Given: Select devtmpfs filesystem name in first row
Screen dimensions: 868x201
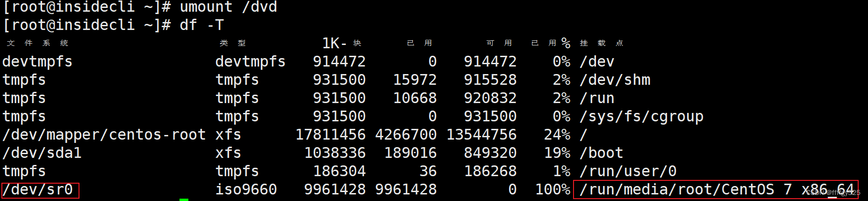Looking at the screenshot, I should point(37,61).
